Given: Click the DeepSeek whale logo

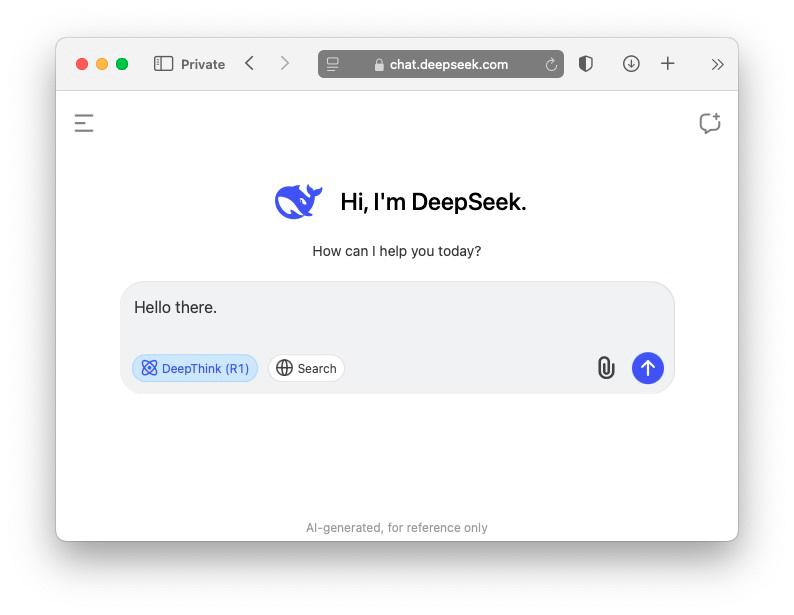Looking at the screenshot, I should click(298, 201).
